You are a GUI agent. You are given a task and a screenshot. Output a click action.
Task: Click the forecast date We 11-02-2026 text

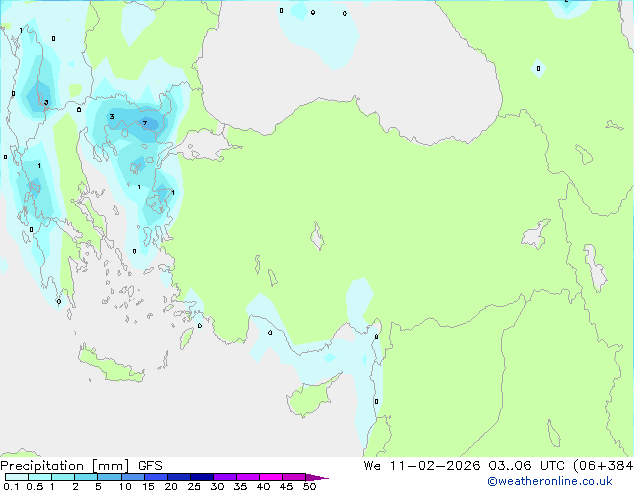(x=422, y=465)
